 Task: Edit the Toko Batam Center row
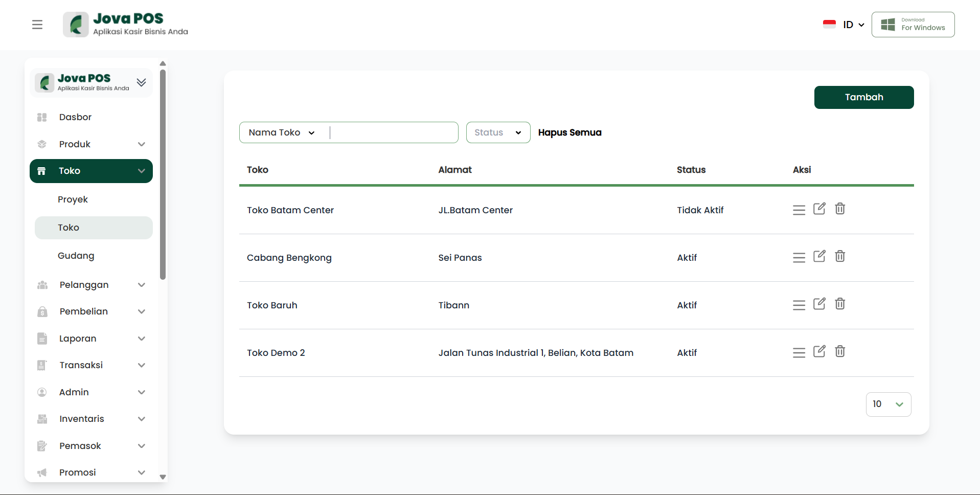click(x=819, y=209)
